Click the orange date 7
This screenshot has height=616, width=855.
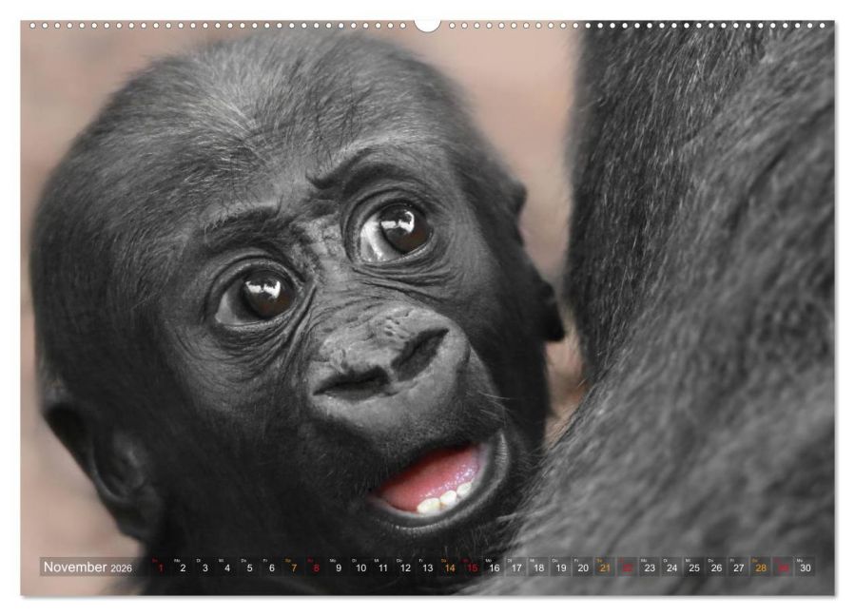pos(294,568)
